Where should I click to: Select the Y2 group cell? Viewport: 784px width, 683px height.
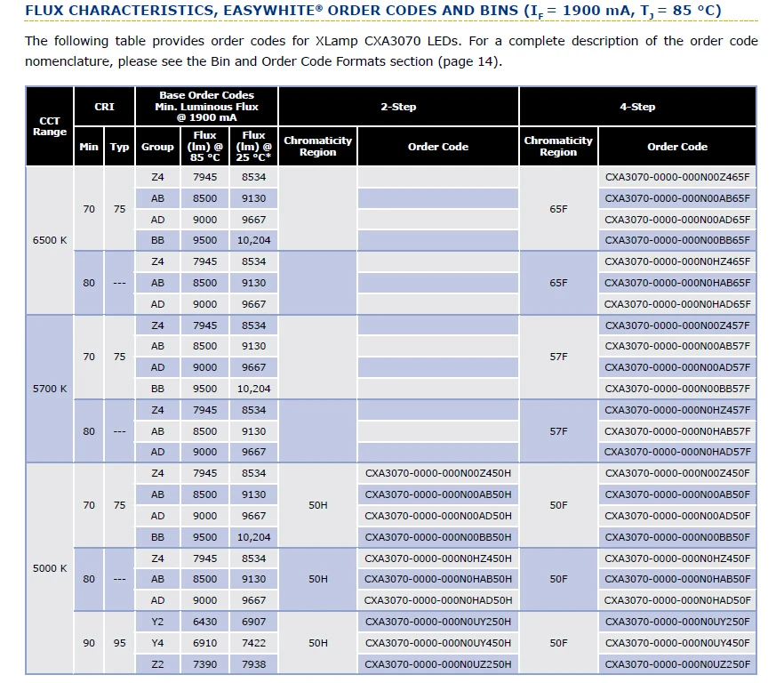(x=157, y=622)
